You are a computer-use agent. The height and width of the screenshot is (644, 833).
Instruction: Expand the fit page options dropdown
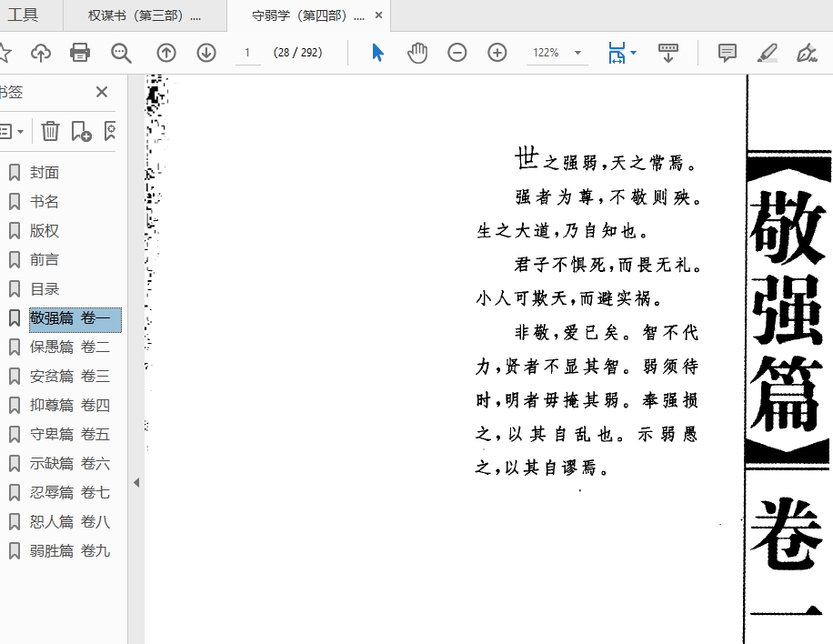[x=633, y=53]
